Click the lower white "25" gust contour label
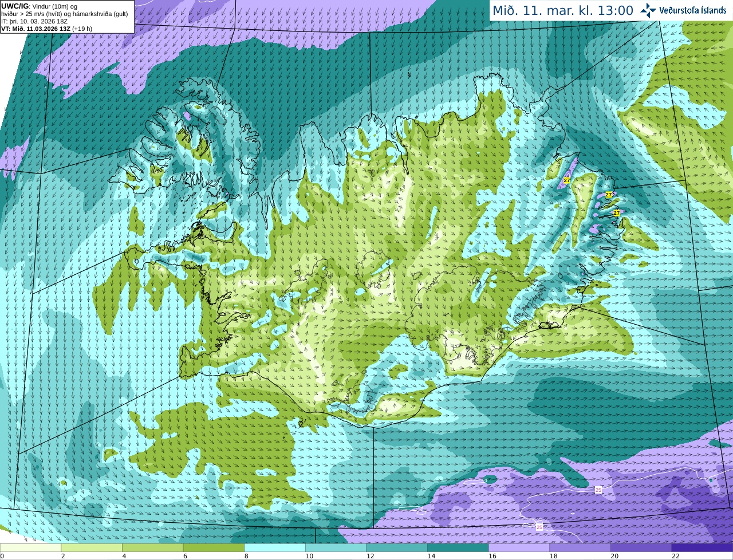Image resolution: width=733 pixels, height=560 pixels. point(539,527)
